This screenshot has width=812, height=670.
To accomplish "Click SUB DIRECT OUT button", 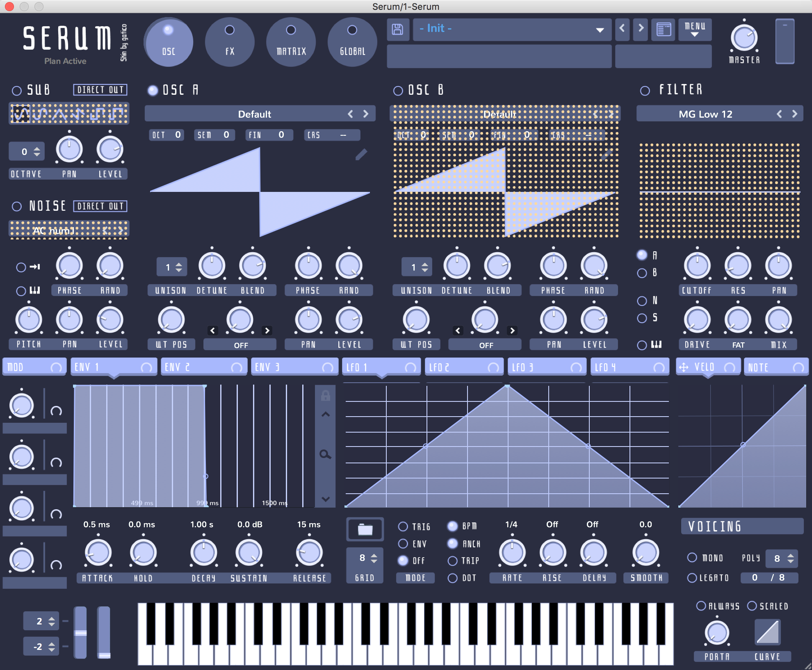I will [100, 90].
